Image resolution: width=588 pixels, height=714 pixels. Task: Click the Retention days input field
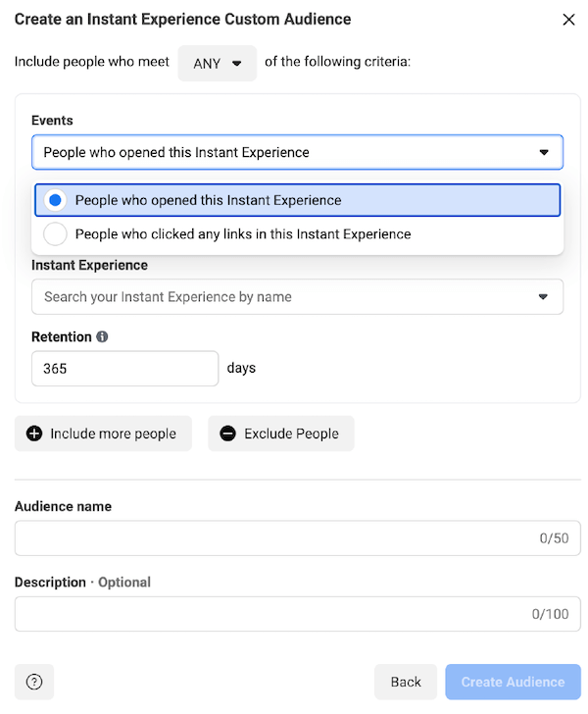[125, 369]
